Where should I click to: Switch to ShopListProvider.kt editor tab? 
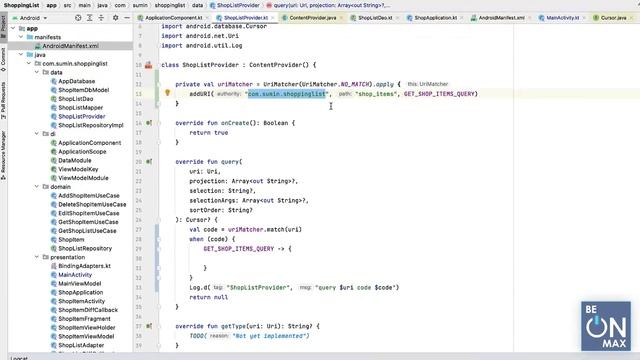click(x=246, y=18)
